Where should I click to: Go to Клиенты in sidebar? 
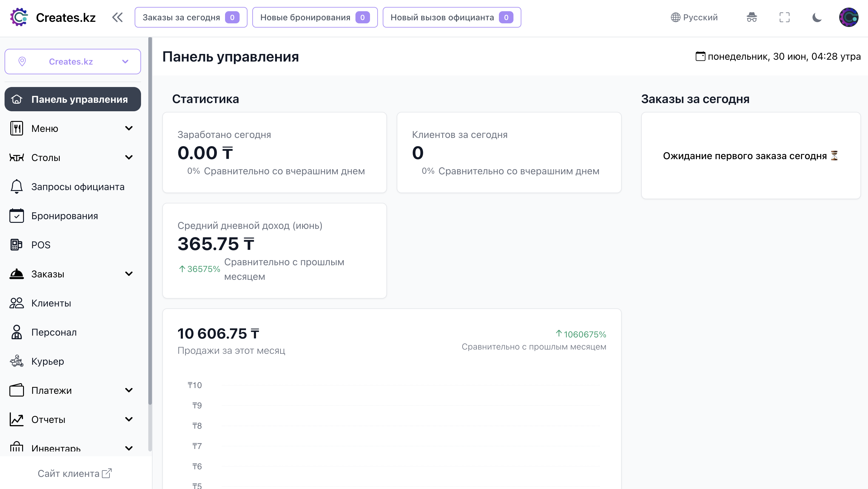click(51, 303)
